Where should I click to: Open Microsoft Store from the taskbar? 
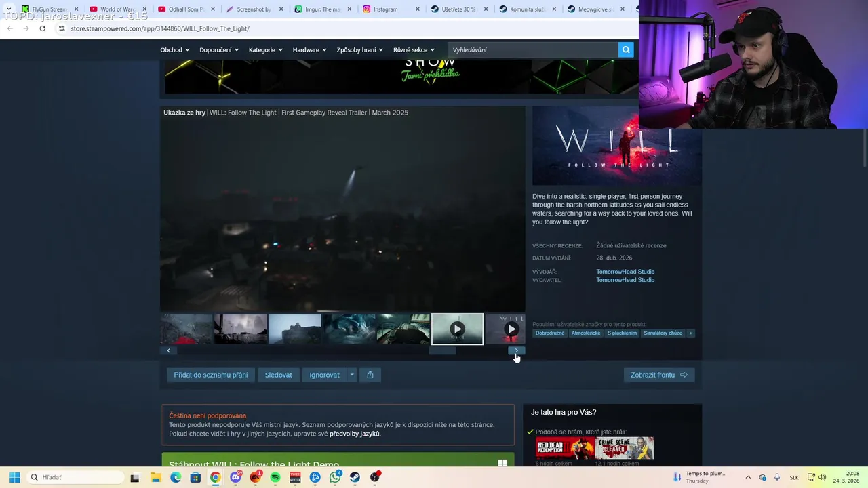pyautogui.click(x=195, y=477)
